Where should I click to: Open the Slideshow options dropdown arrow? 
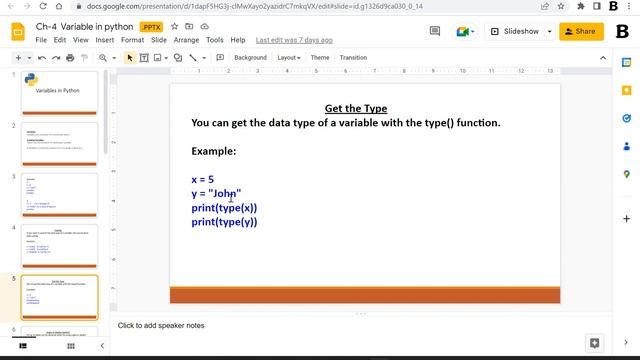(x=549, y=31)
